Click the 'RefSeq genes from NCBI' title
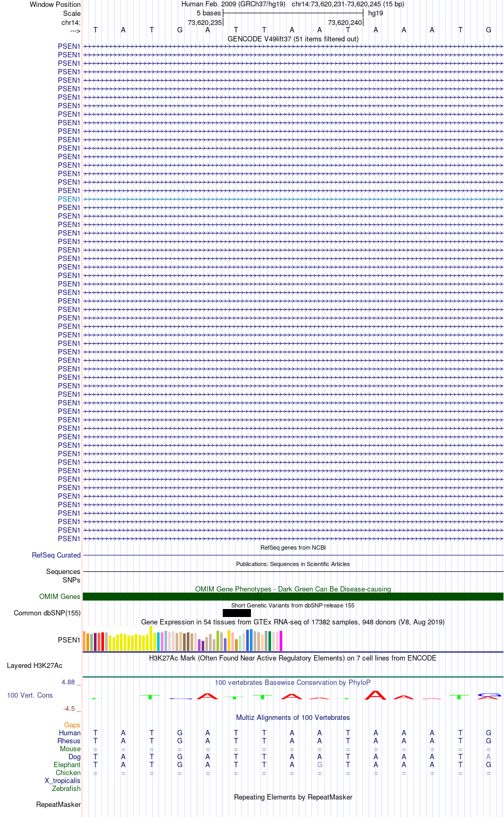504x817 pixels. (x=293, y=547)
